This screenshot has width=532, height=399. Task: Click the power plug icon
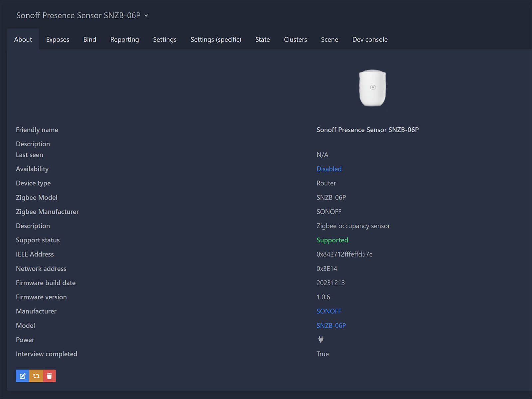(321, 339)
